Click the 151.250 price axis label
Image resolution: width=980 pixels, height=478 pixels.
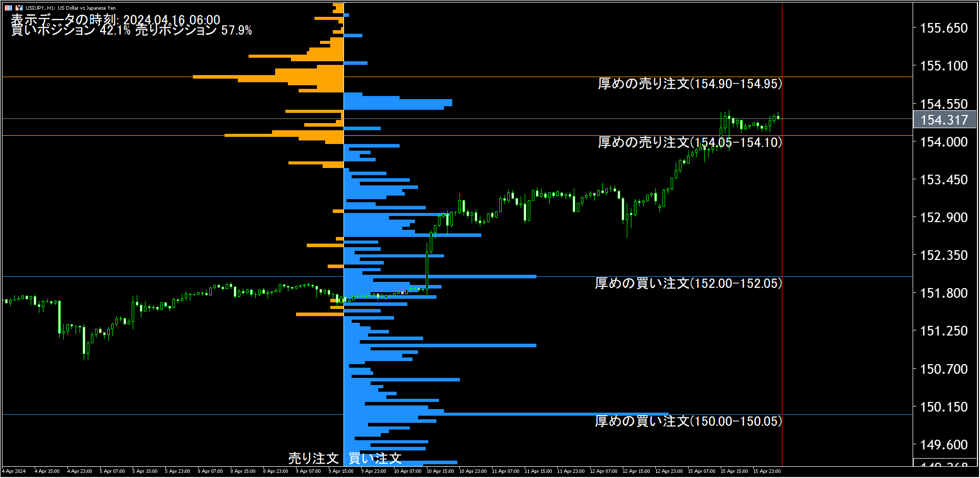[944, 331]
